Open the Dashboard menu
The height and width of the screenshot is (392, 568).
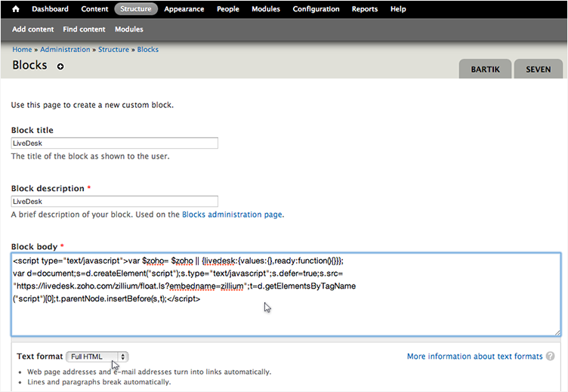50,9
